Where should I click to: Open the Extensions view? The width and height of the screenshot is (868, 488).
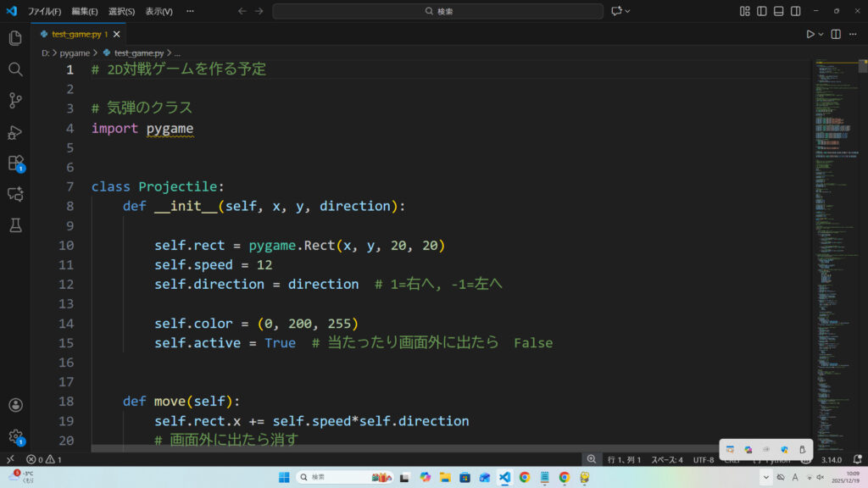pos(14,163)
